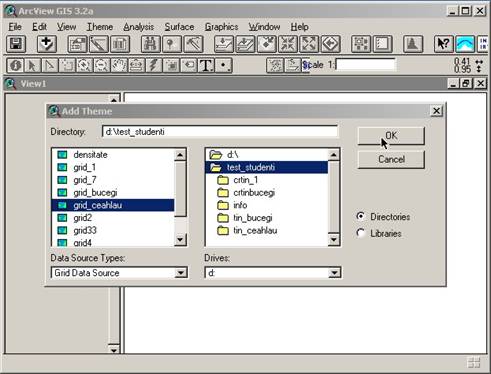Click Select Features Using Graphic icon
Screen dimensions: 491x374
361,44
